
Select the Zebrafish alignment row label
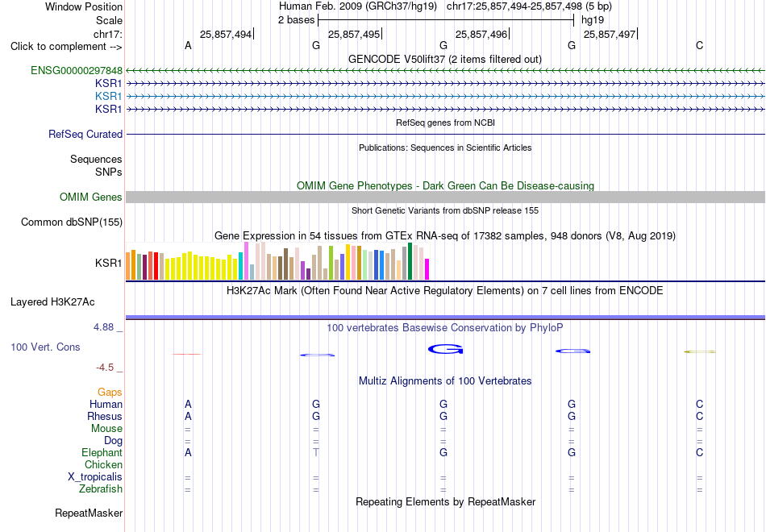point(101,489)
